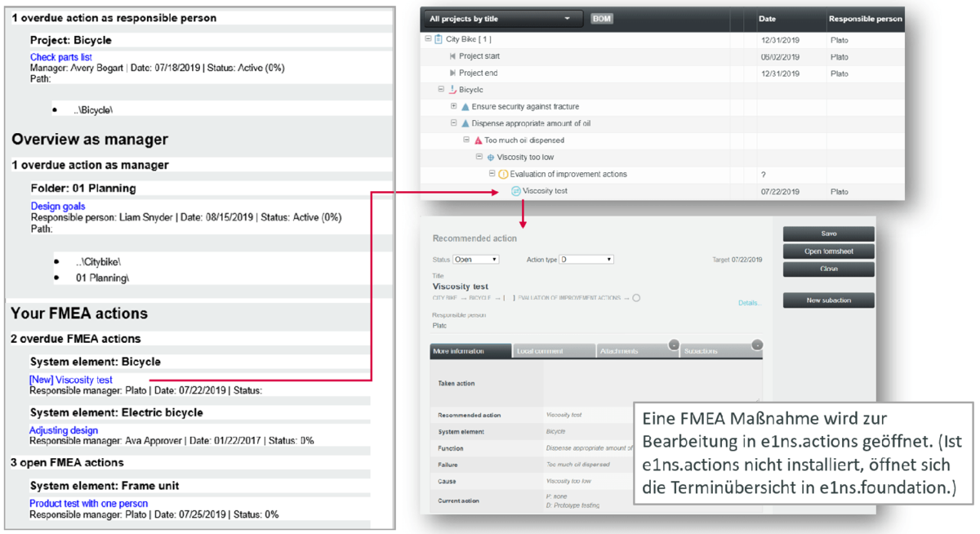This screenshot has width=980, height=534.
Task: Collapse the Bicycle tree node
Action: 441,90
